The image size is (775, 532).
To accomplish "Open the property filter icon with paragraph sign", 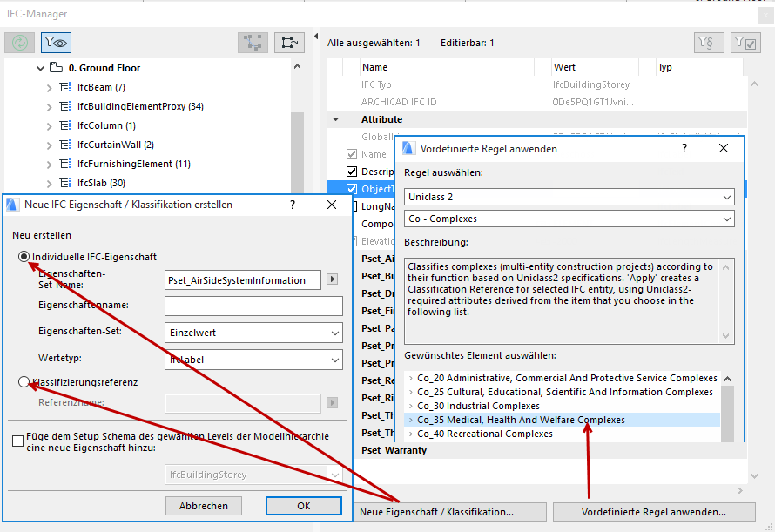I will coord(709,43).
